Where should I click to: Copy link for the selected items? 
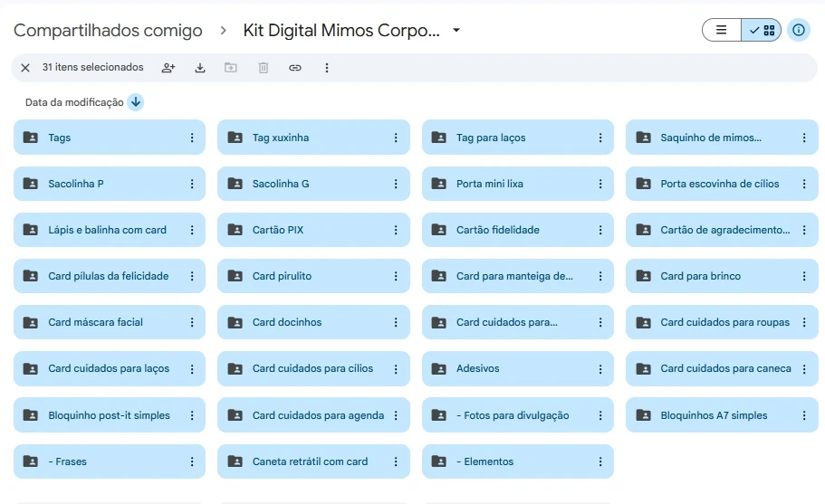(295, 68)
